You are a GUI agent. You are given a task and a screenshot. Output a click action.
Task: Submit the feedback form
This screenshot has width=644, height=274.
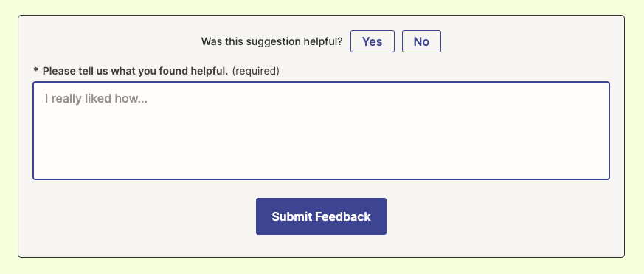tap(321, 216)
